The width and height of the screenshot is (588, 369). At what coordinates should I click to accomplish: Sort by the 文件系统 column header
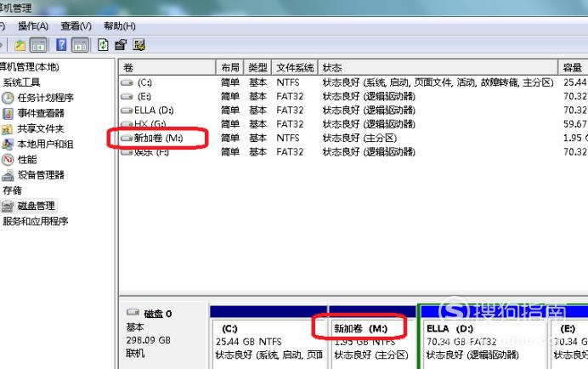click(295, 67)
